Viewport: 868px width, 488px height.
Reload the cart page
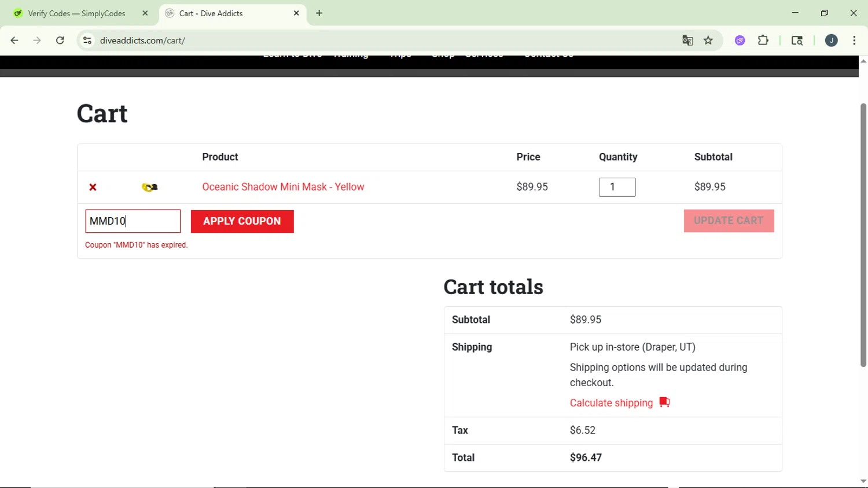tap(60, 41)
